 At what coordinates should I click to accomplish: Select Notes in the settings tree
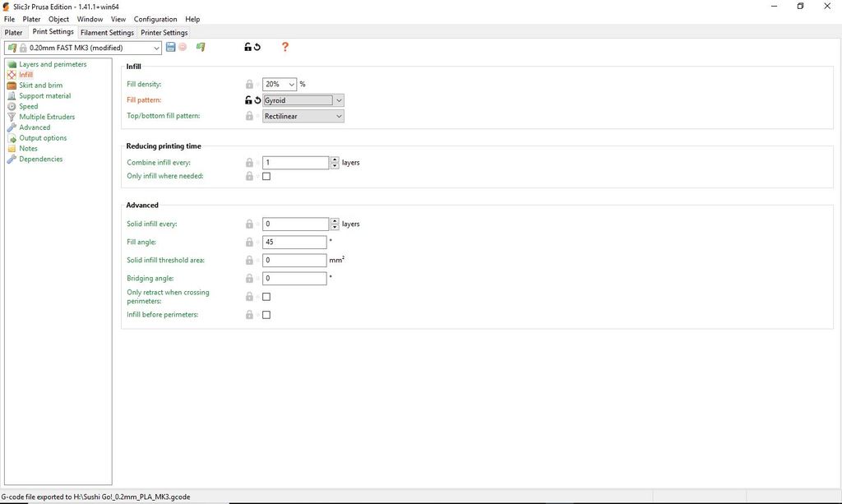(x=28, y=148)
